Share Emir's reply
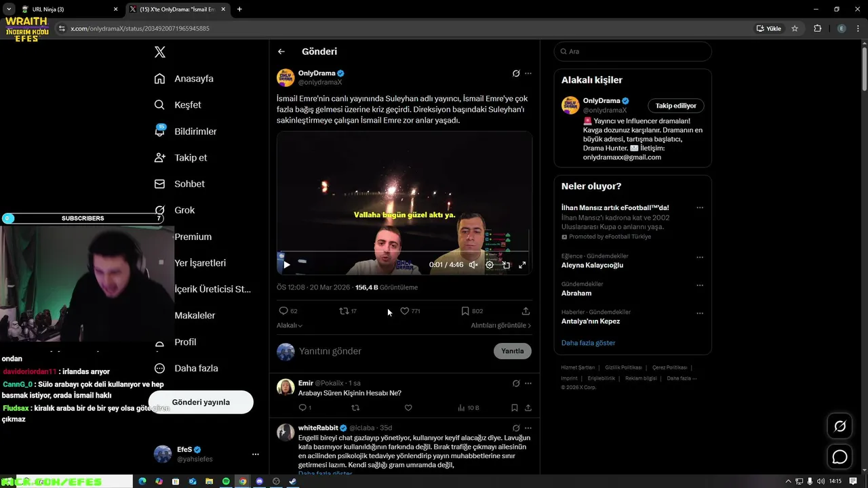 pyautogui.click(x=528, y=408)
